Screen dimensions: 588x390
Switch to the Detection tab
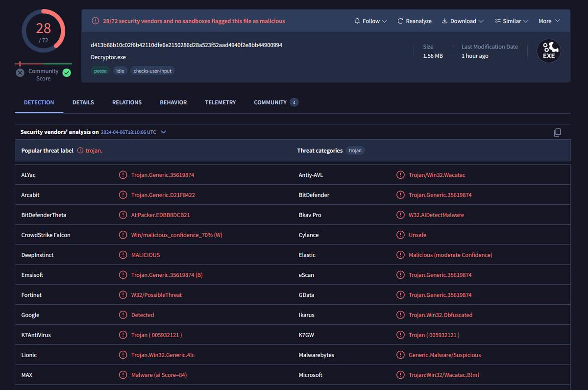pyautogui.click(x=39, y=102)
